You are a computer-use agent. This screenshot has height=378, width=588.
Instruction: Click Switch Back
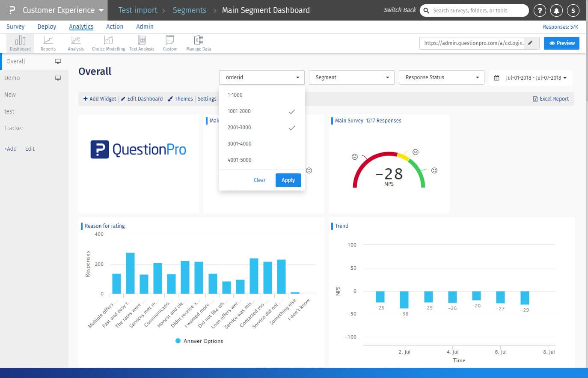click(x=400, y=10)
